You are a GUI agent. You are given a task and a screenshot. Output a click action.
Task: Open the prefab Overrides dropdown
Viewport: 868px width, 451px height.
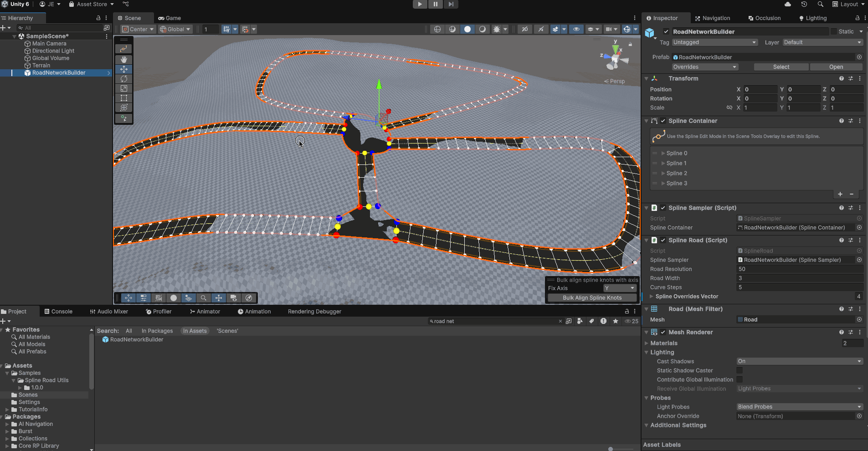(704, 67)
